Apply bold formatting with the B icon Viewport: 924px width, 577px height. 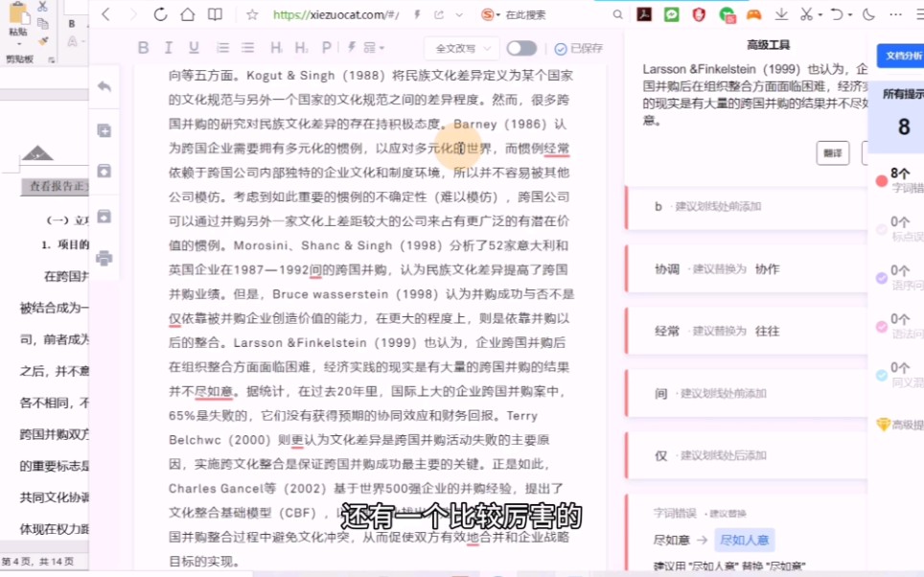(x=143, y=47)
